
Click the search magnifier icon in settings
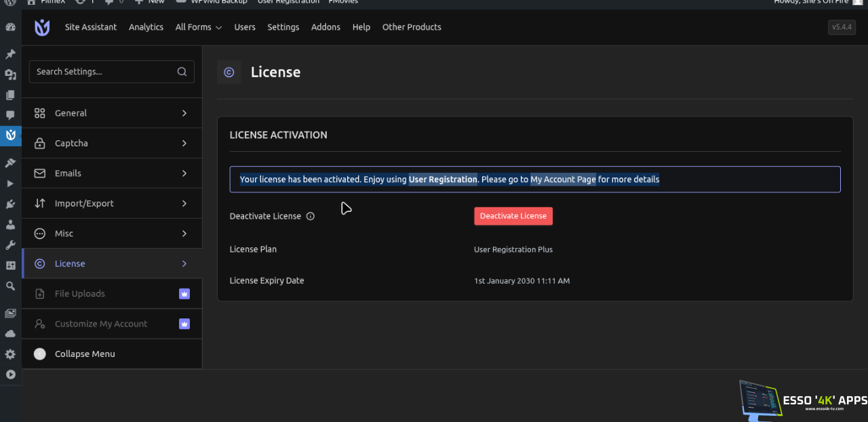tap(182, 72)
